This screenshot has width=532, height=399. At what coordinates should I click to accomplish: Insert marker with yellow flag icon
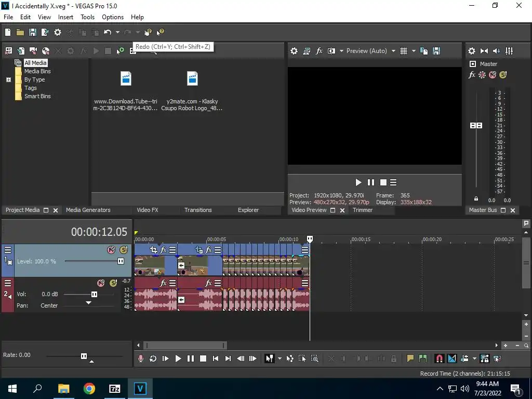(x=410, y=358)
